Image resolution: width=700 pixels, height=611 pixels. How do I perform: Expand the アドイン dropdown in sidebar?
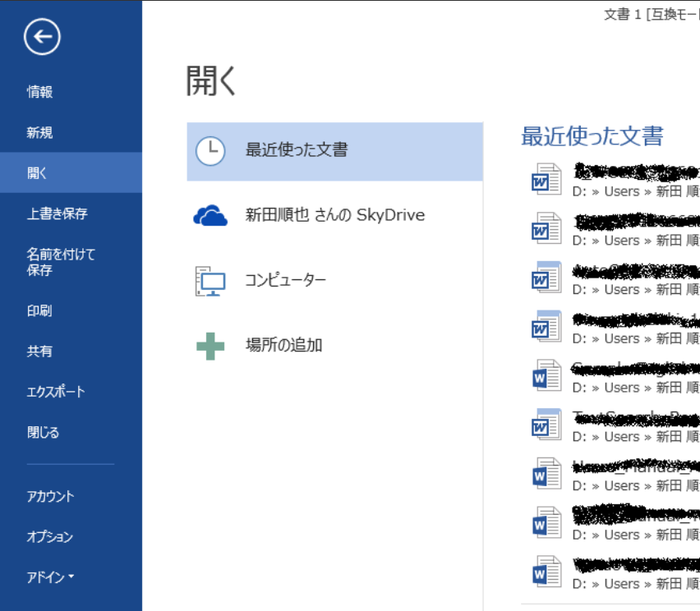pos(51,577)
